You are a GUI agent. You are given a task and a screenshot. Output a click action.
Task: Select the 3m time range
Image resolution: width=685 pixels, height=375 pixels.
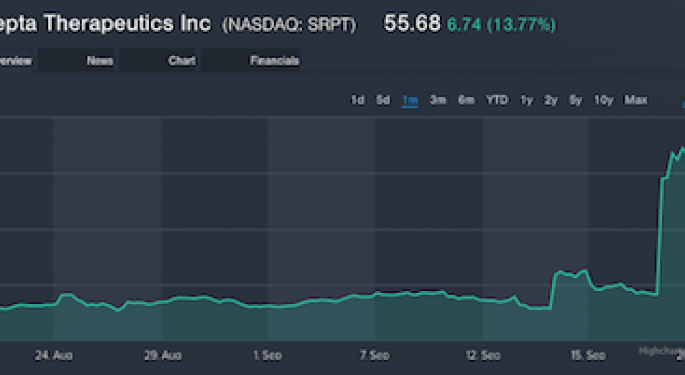pyautogui.click(x=438, y=100)
